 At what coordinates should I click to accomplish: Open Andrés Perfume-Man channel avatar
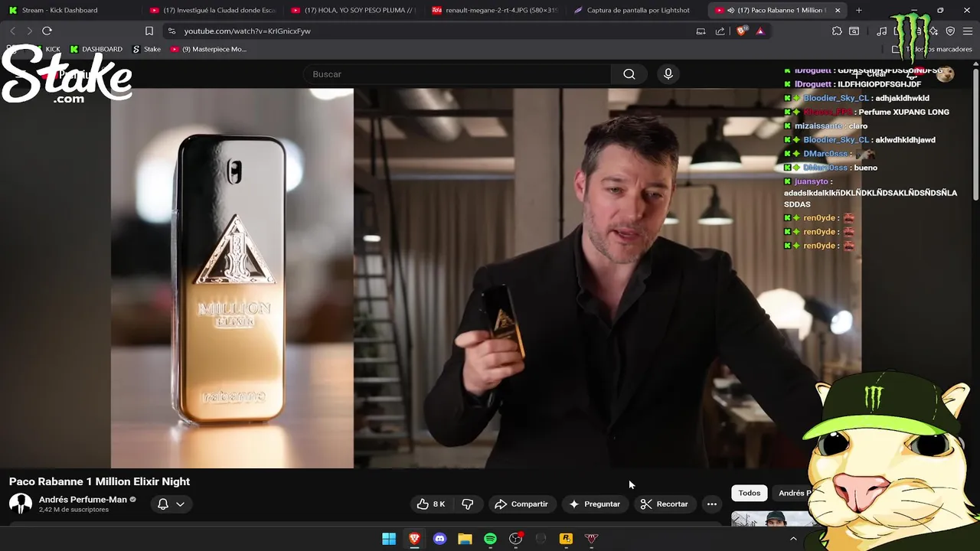(x=21, y=504)
